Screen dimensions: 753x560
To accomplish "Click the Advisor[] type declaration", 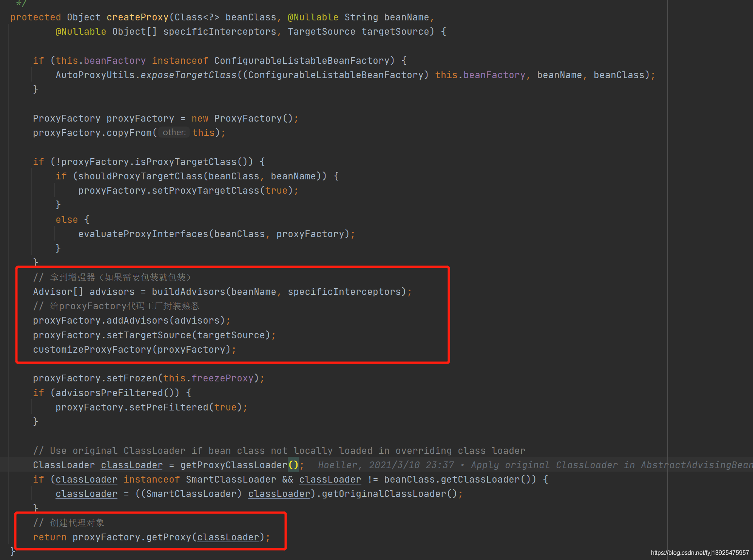I will [58, 292].
